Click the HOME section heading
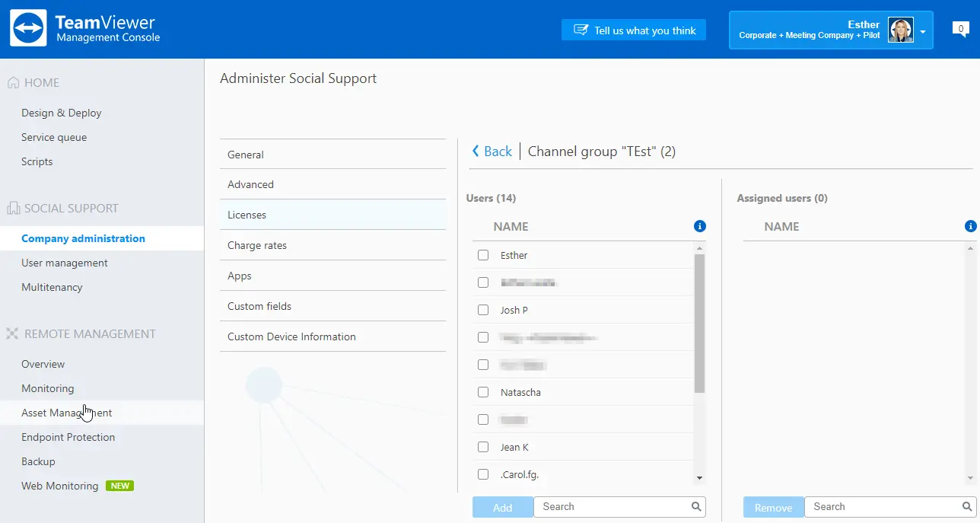Image resolution: width=980 pixels, height=523 pixels. tap(42, 82)
